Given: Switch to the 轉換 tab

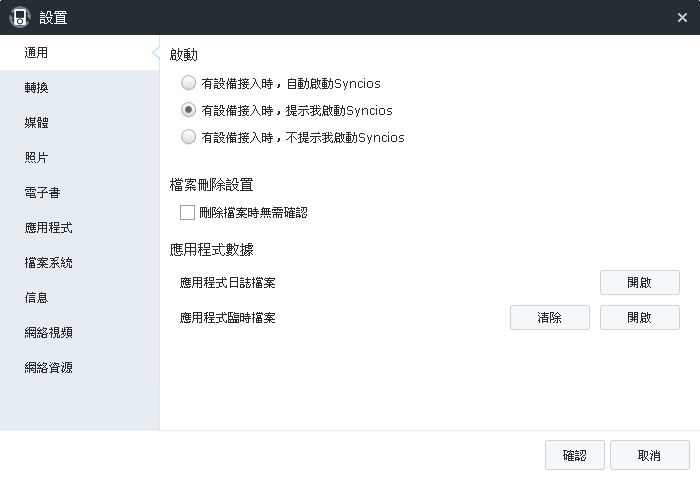Looking at the screenshot, I should [37, 88].
